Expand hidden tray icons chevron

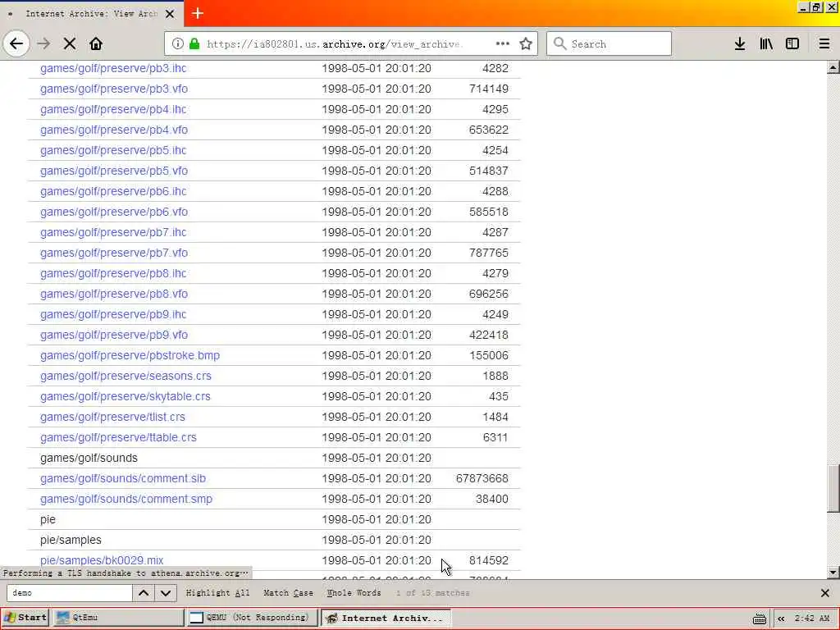pos(781,619)
